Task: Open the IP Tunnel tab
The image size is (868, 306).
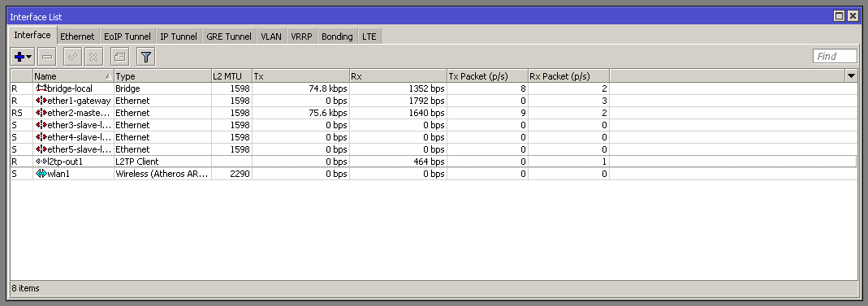Action: (179, 37)
